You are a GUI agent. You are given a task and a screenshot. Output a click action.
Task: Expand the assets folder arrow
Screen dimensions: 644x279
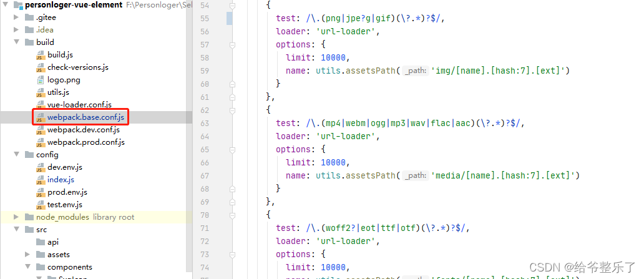coord(27,255)
